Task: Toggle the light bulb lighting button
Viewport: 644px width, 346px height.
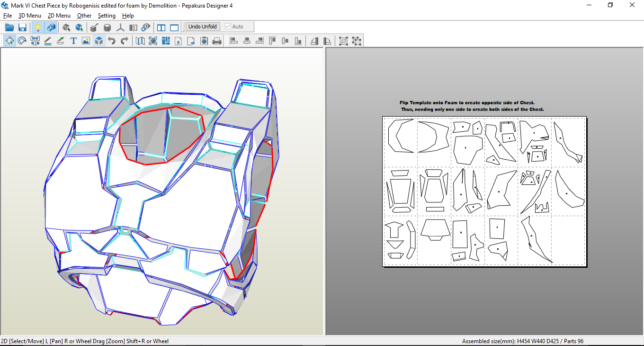Action: pyautogui.click(x=38, y=27)
